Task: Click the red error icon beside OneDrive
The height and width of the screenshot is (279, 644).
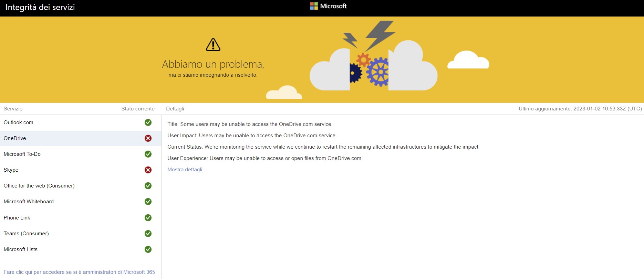Action: coord(148,138)
